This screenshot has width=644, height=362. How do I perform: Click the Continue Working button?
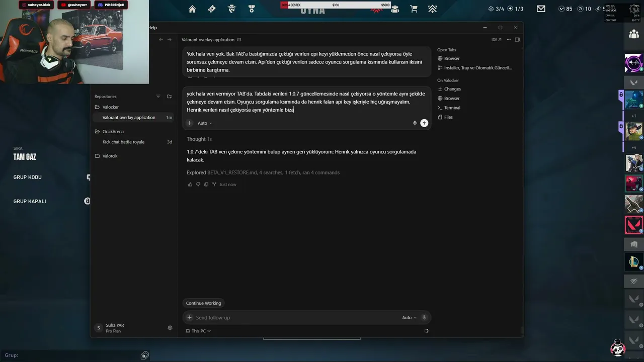203,303
